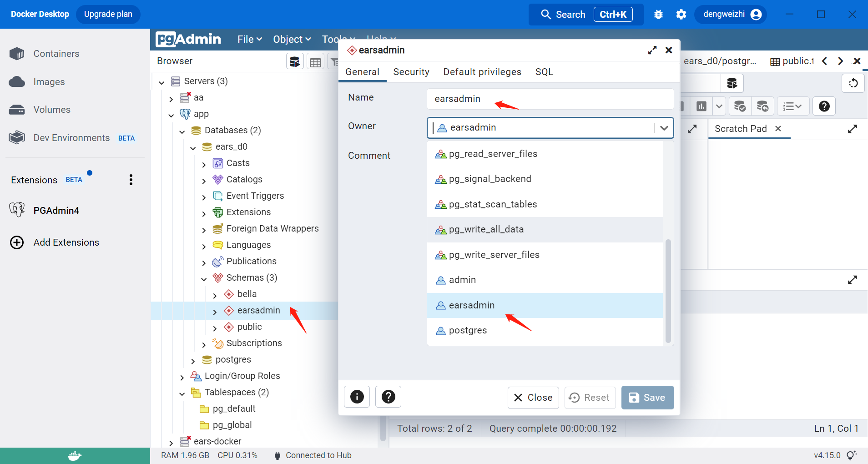
Task: Select pg_write_all_data in owner list
Action: click(x=545, y=230)
